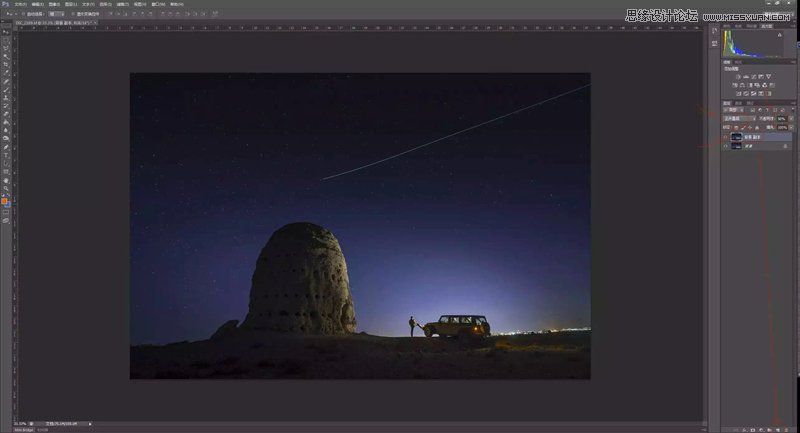Open the layer filter type dropdown
This screenshot has width=800, height=433.
pos(733,110)
